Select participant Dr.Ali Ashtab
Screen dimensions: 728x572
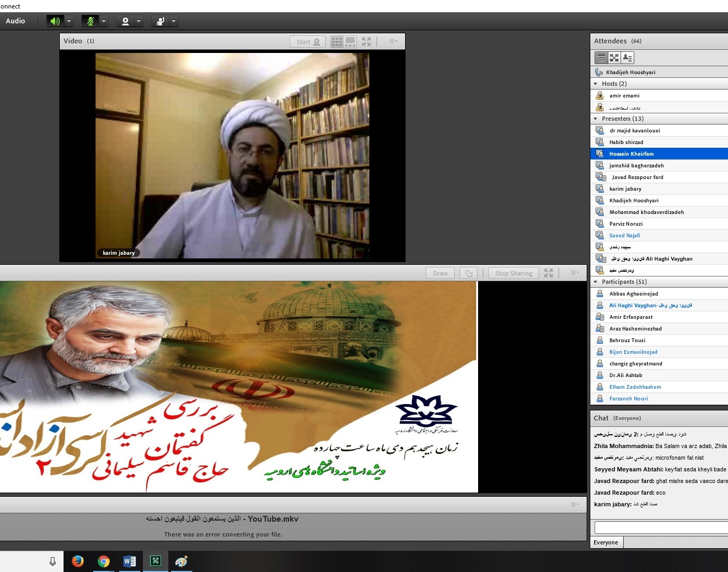click(x=659, y=376)
